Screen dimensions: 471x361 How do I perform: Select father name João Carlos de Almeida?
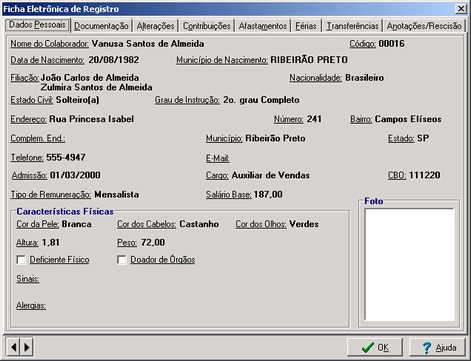tap(90, 78)
